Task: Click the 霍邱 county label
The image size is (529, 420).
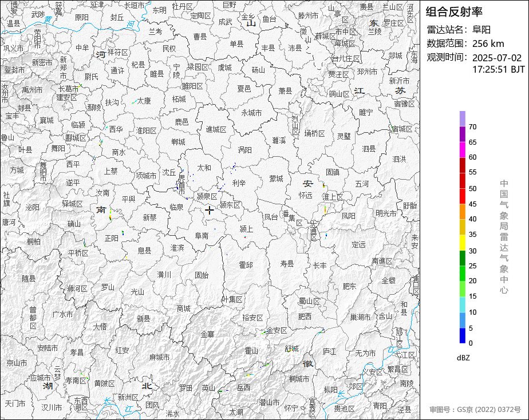Action: (246, 265)
